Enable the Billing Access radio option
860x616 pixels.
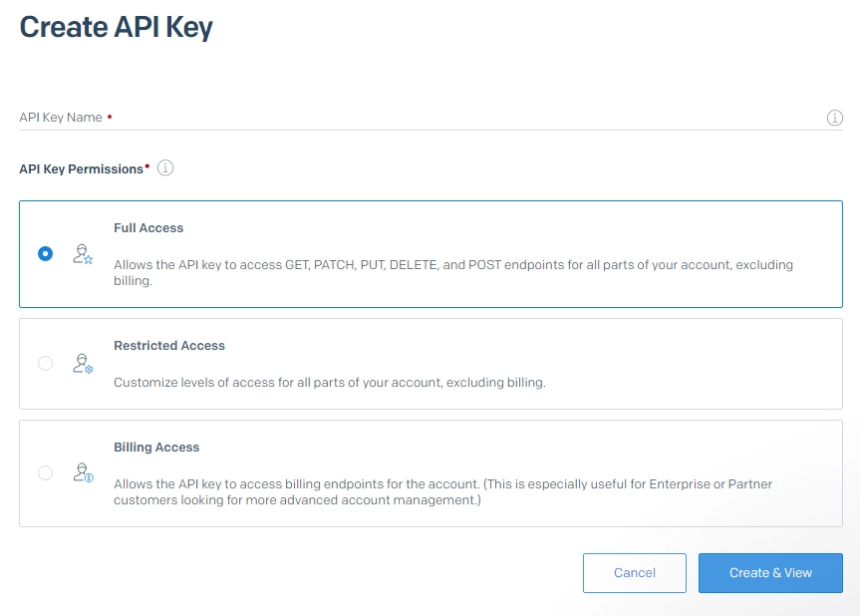click(x=45, y=473)
